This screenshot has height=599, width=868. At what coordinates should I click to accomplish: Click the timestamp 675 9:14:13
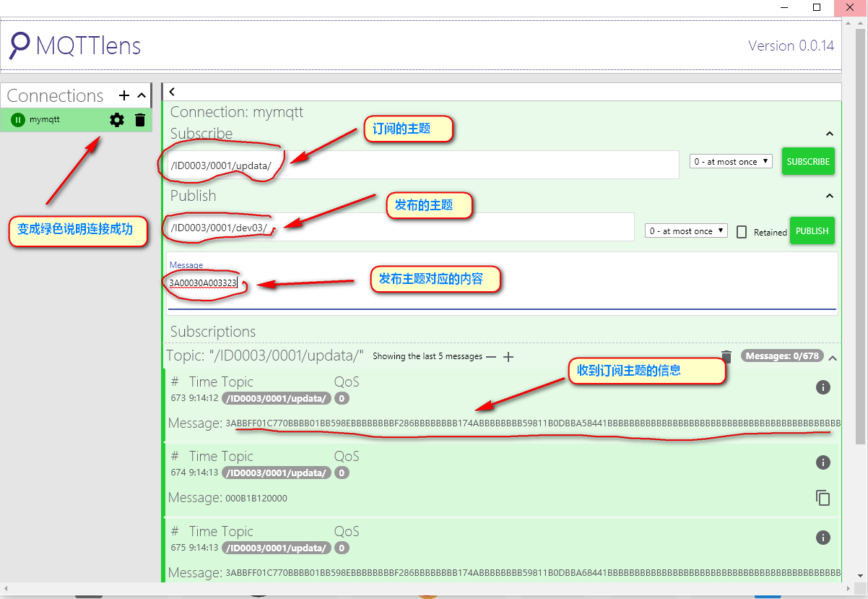[x=194, y=548]
